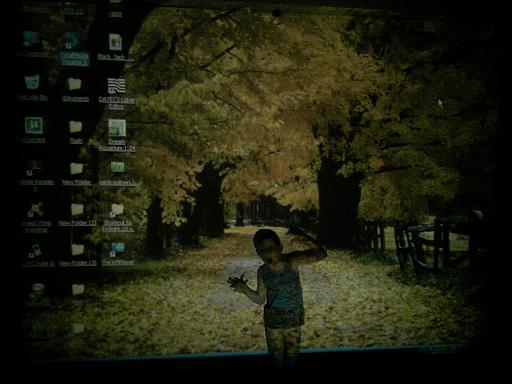This screenshot has height=384, width=512.
Task: Select the folder named New Folder
Action: pyautogui.click(x=76, y=168)
